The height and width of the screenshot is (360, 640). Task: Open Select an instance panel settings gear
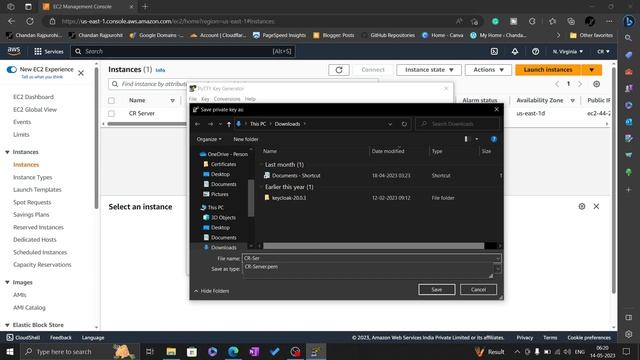[x=582, y=207]
